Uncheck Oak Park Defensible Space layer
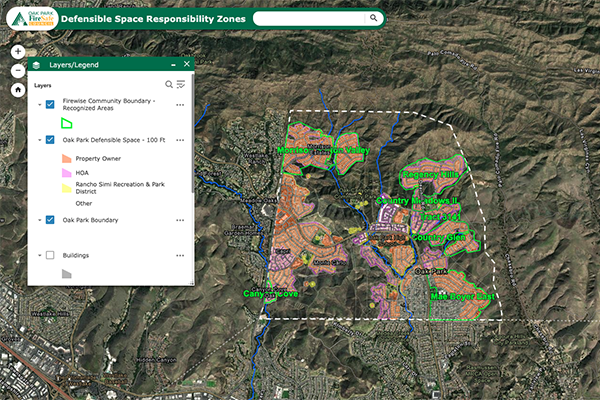This screenshot has height=400, width=600. [50, 140]
